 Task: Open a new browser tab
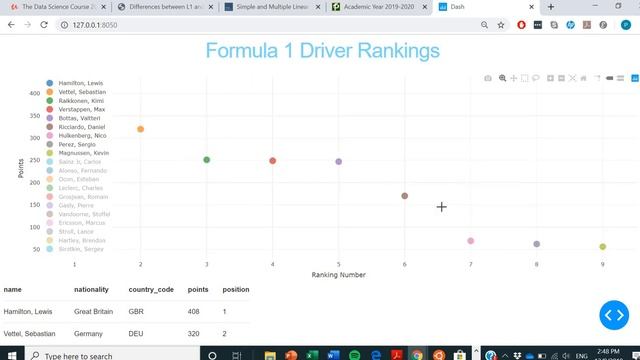[551, 7]
